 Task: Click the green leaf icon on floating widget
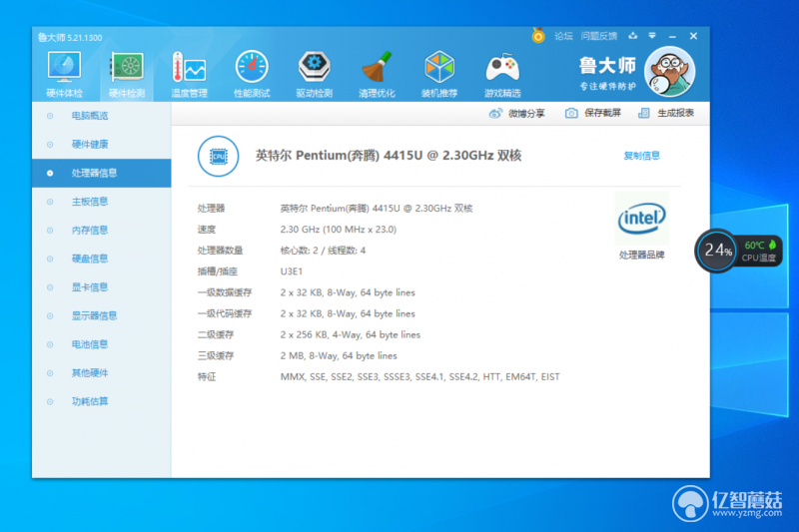772,245
